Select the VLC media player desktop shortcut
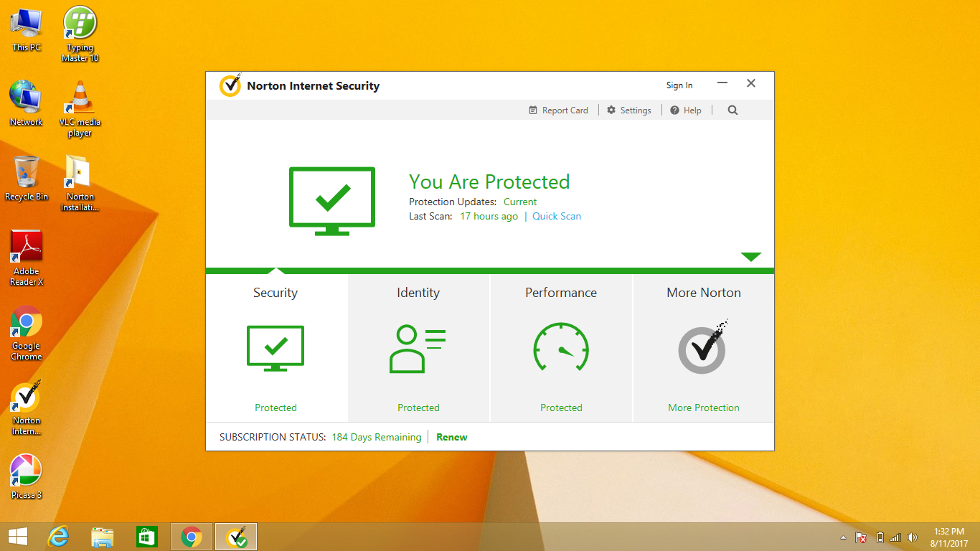This screenshot has height=551, width=980. click(x=80, y=109)
